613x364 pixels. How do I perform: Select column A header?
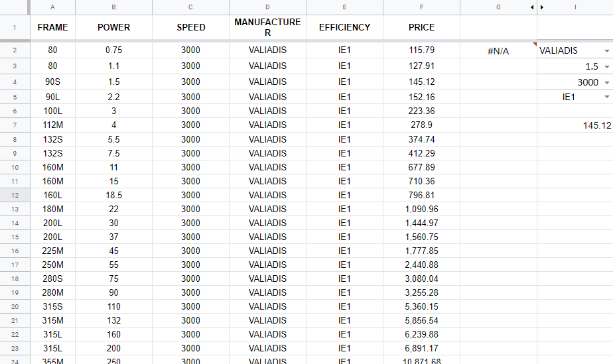coord(52,7)
